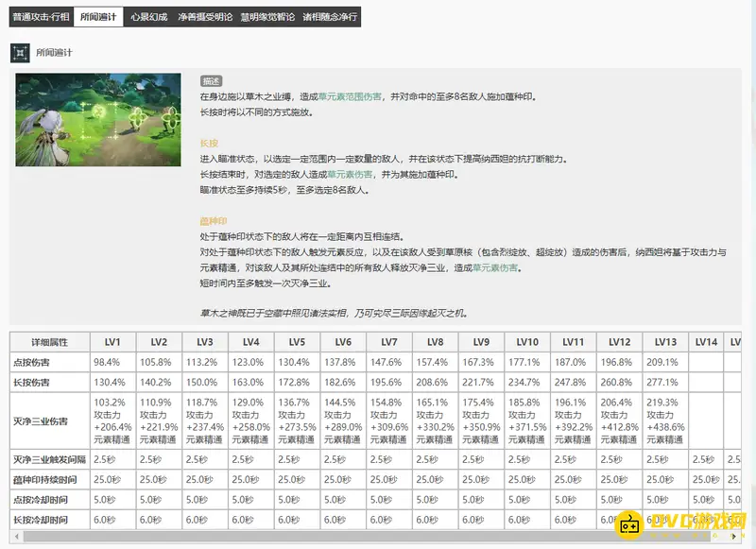Select the 所闻遍计 tab
Screen dimensions: 756x549
(x=98, y=17)
